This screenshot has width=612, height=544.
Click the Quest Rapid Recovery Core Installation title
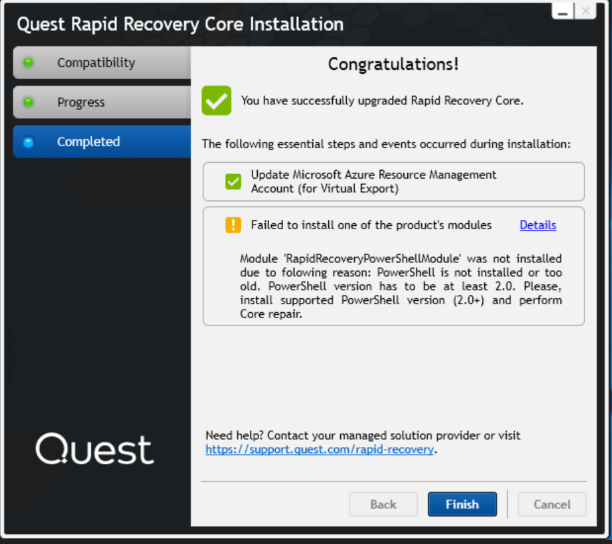(180, 24)
